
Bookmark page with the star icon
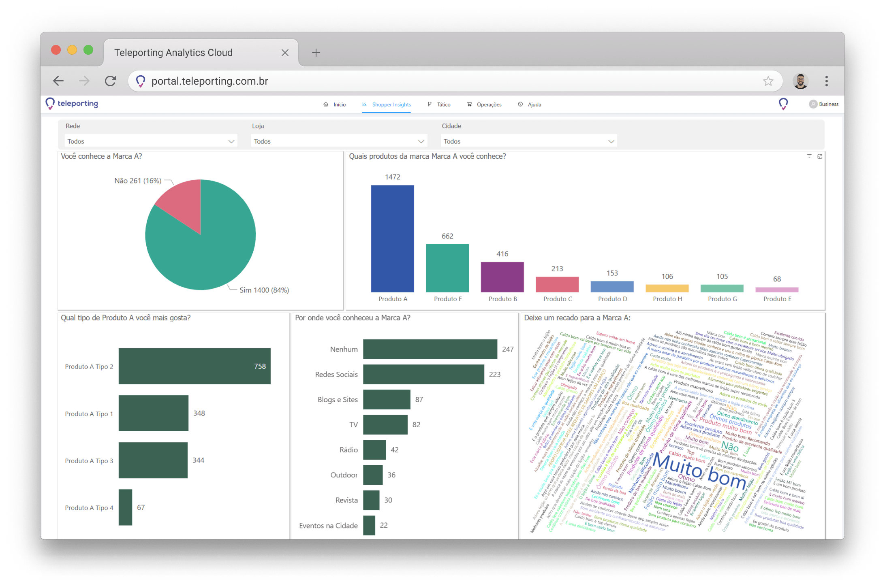(768, 81)
